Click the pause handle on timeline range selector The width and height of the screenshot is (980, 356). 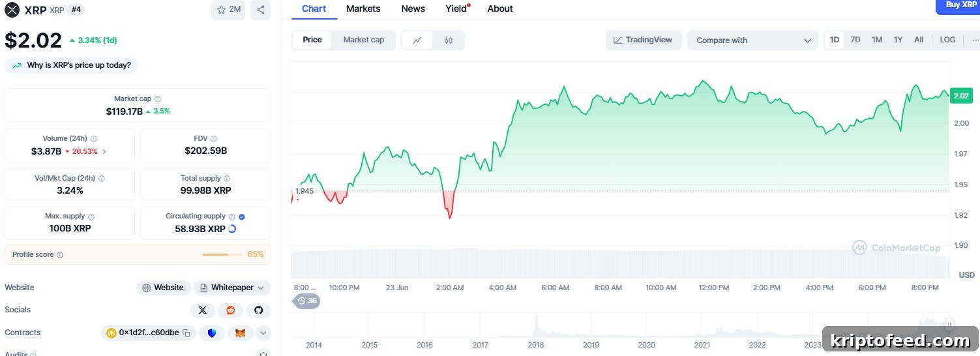click(x=949, y=324)
